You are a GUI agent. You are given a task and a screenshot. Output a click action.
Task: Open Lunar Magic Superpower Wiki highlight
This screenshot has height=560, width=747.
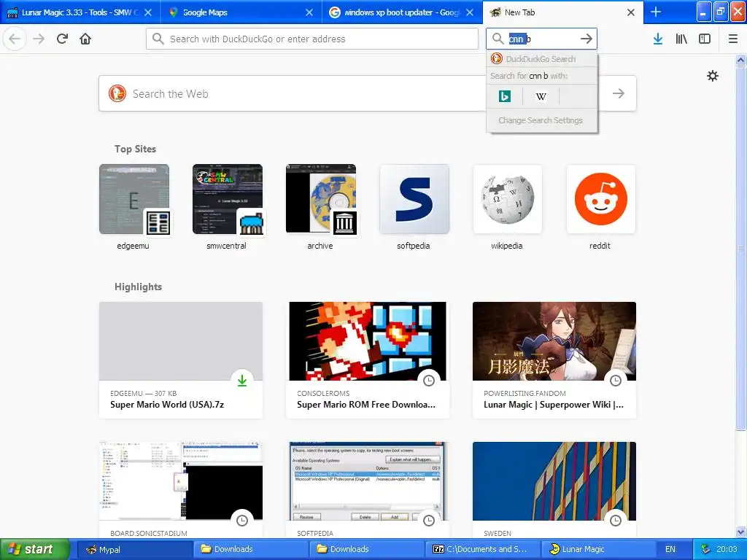pyautogui.click(x=554, y=360)
